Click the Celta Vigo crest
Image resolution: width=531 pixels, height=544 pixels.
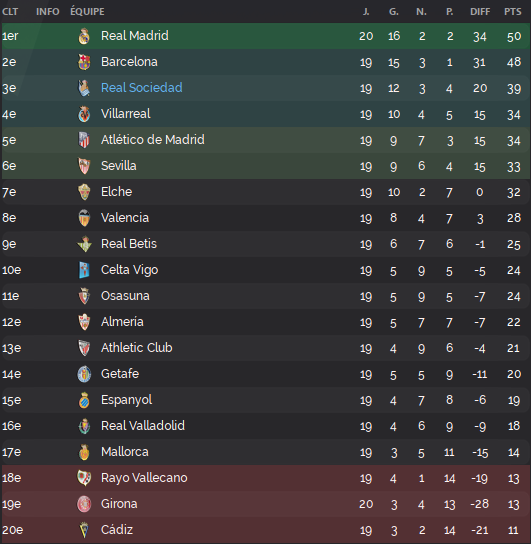click(x=84, y=270)
